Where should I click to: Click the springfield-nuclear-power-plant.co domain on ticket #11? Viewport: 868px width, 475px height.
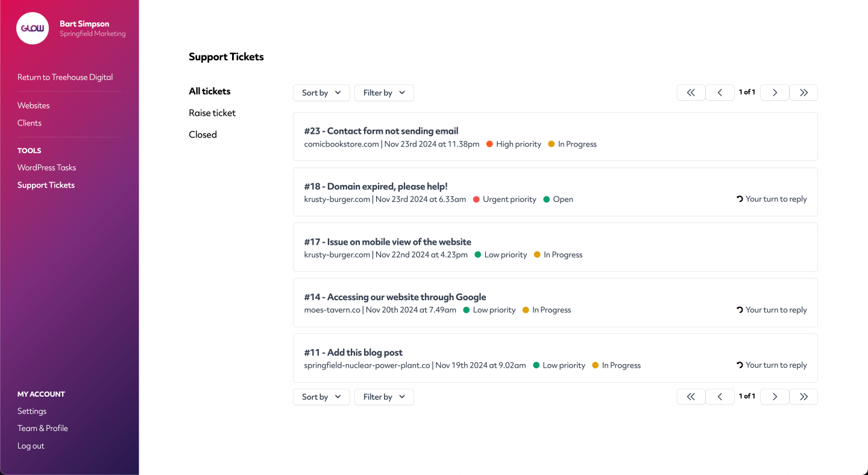click(x=367, y=365)
